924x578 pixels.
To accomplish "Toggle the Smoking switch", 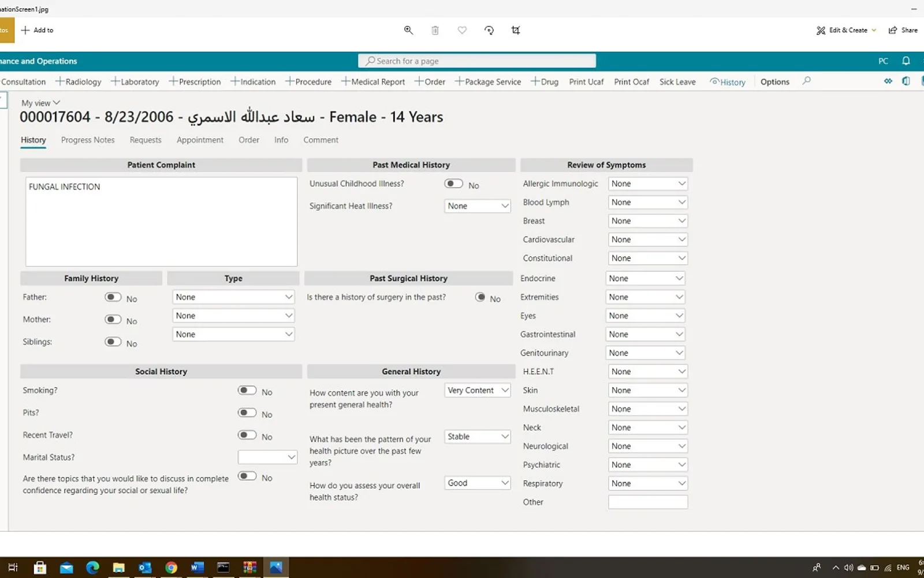I will pos(247,390).
